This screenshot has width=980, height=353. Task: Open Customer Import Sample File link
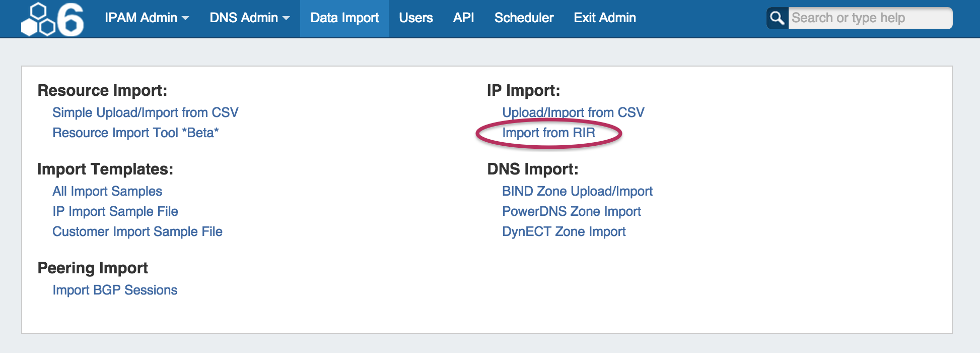point(137,231)
